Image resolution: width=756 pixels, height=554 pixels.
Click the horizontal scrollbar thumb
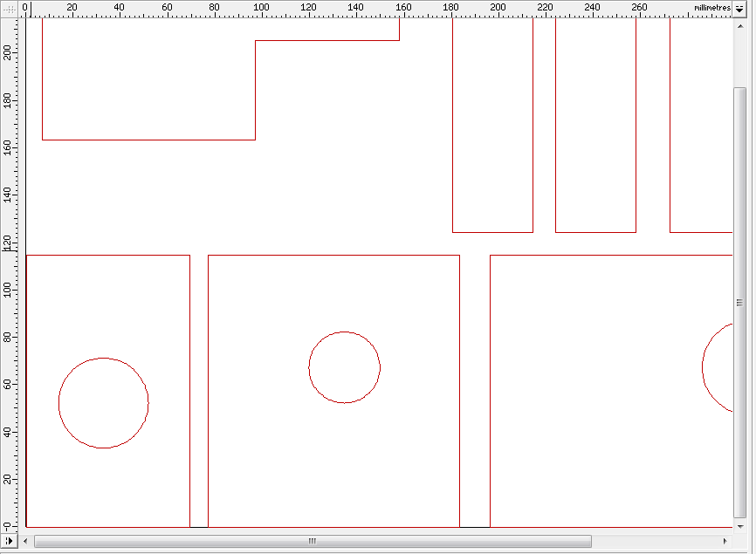tap(312, 542)
